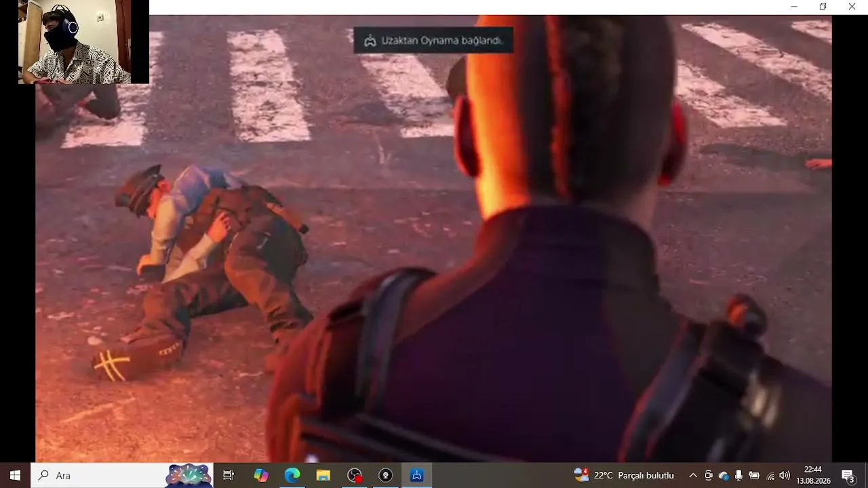Minimize the Remote Play window
Viewport: 868px width, 488px height.
(794, 7)
